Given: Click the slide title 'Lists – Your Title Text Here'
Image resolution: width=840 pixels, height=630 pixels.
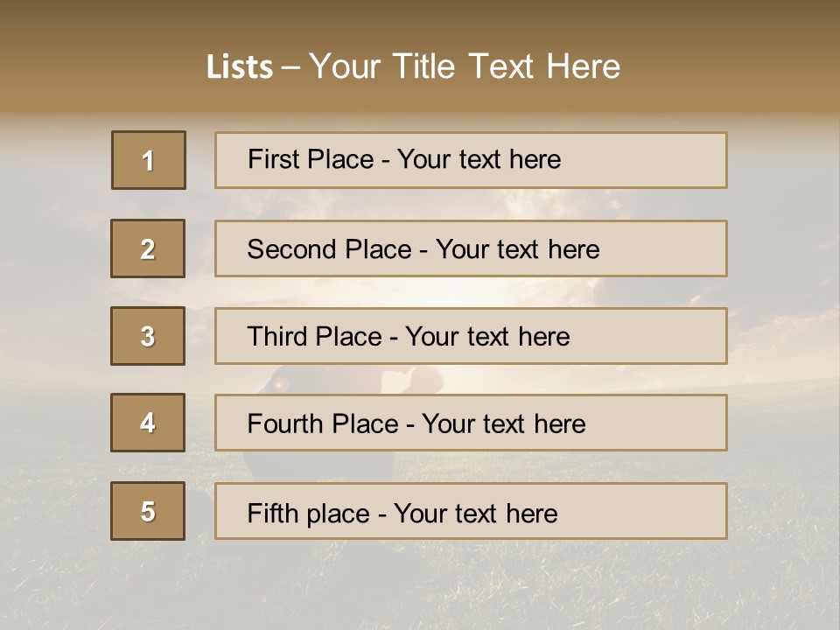Looking at the screenshot, I should [x=413, y=66].
